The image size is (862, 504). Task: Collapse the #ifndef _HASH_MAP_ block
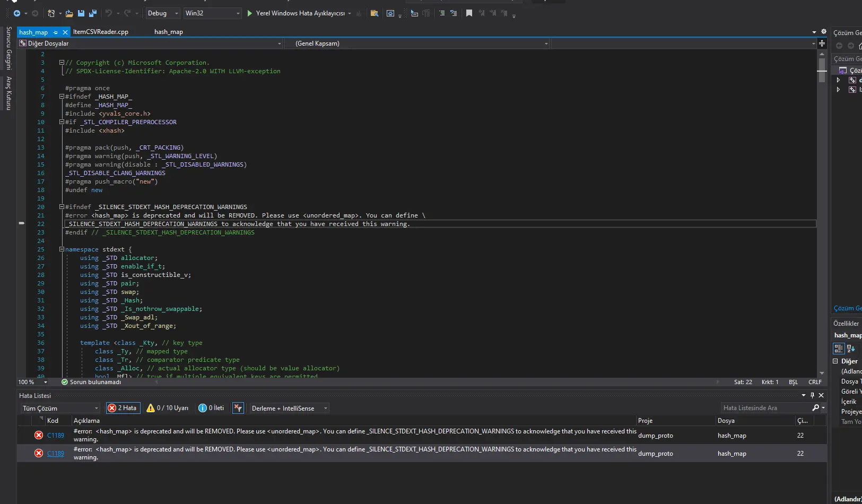62,97
